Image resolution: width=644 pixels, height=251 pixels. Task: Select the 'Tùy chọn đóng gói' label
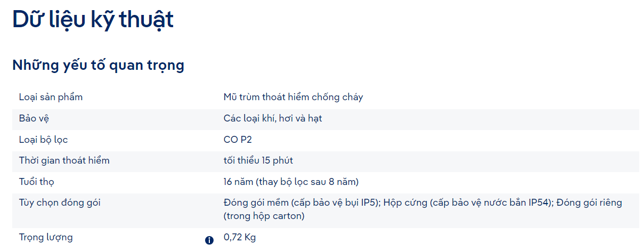[x=60, y=203]
